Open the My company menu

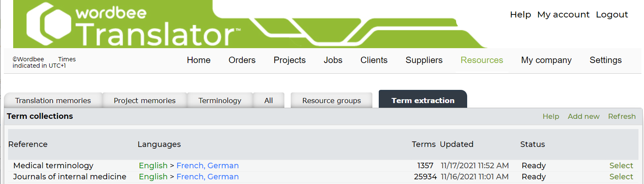tap(546, 60)
